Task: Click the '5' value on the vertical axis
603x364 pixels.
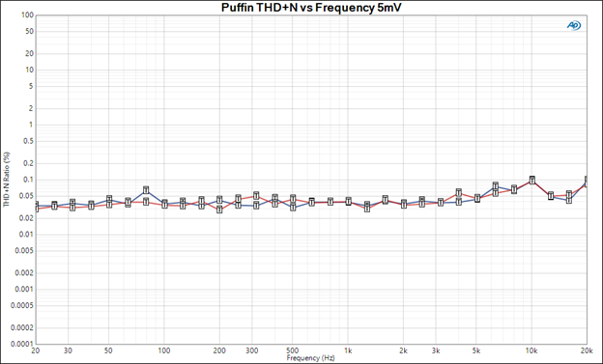Action: tap(32, 86)
